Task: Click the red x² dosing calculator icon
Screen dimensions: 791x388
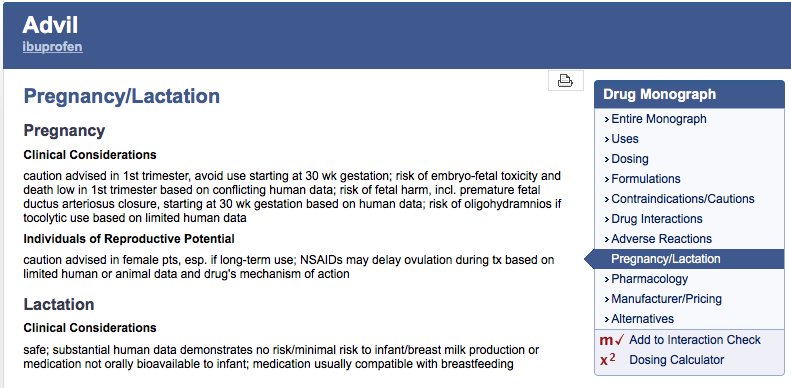Action: coord(608,360)
